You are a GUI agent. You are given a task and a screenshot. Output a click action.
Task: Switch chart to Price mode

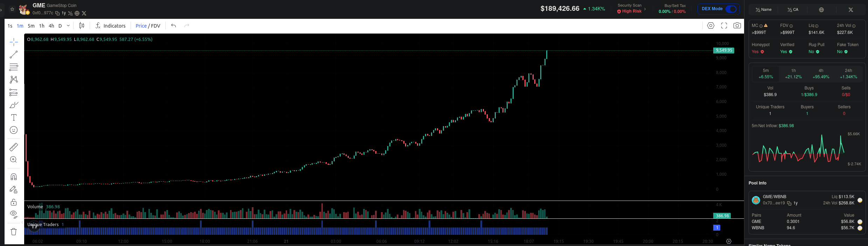coord(141,26)
